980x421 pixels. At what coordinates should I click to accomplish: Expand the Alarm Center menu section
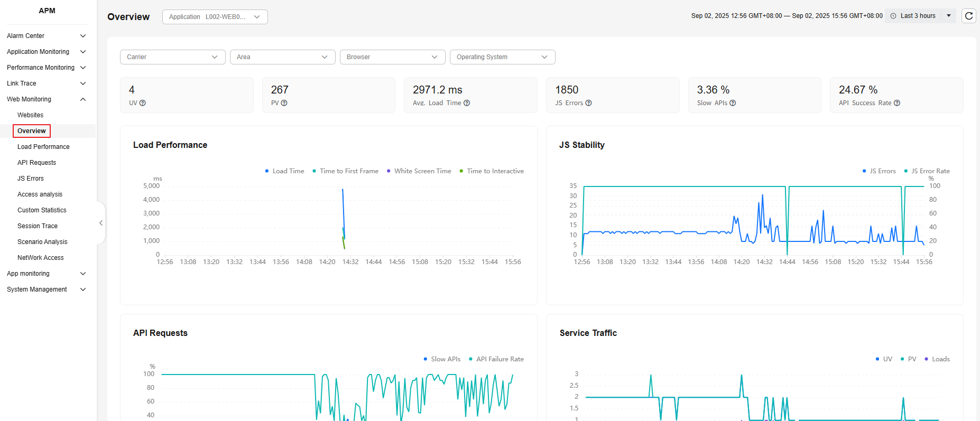click(x=46, y=36)
